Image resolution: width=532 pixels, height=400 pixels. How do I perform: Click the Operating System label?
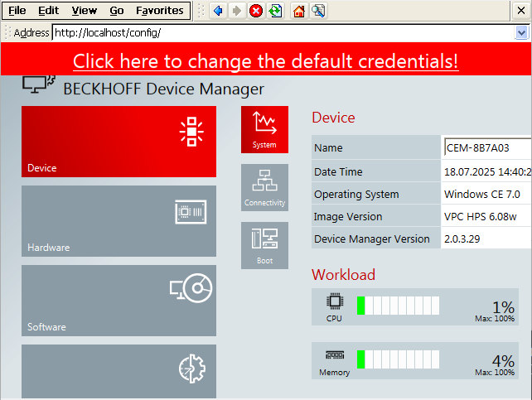[x=356, y=195]
